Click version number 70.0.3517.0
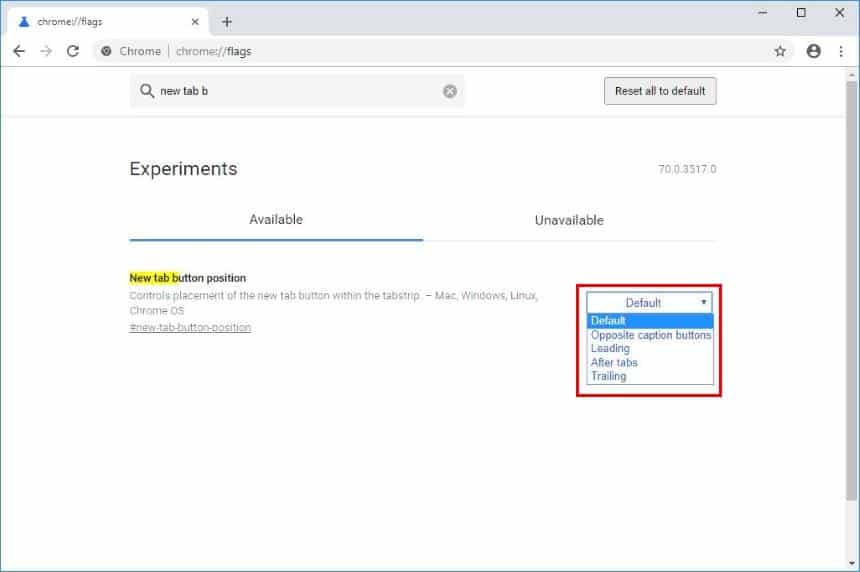Screen dimensions: 860x572 coord(687,169)
